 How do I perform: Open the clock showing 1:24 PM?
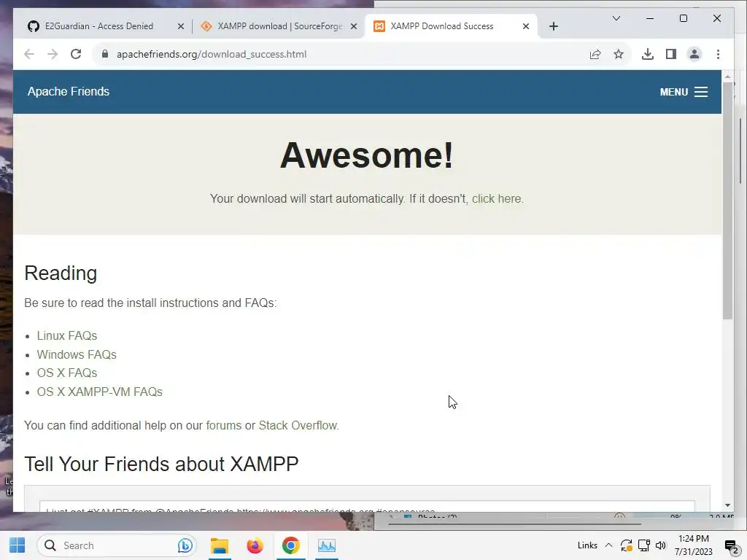(x=694, y=545)
